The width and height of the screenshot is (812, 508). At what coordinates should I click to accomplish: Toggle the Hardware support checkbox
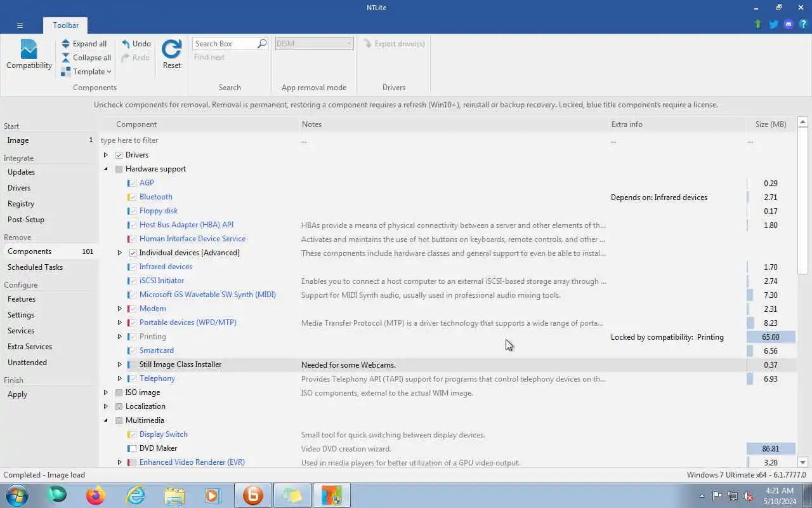pyautogui.click(x=119, y=169)
